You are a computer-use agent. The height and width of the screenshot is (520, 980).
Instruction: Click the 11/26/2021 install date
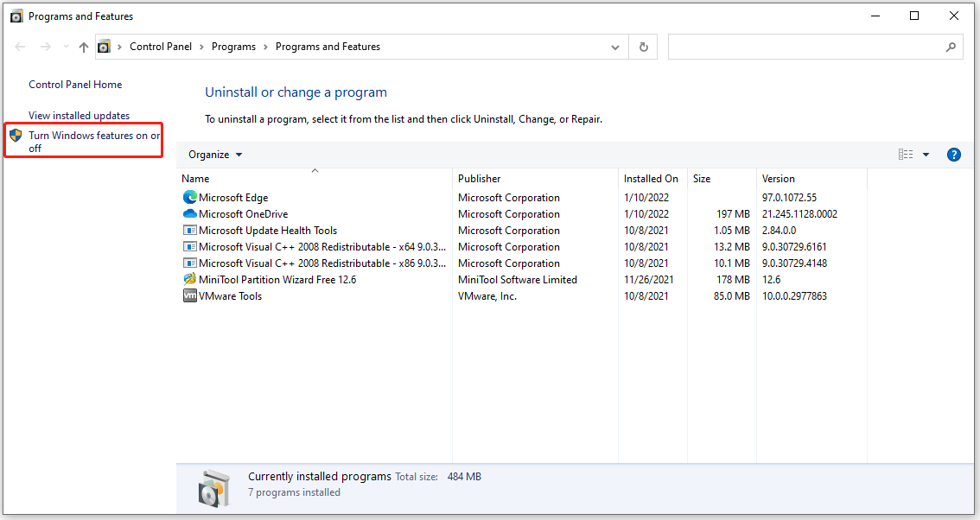(x=649, y=279)
